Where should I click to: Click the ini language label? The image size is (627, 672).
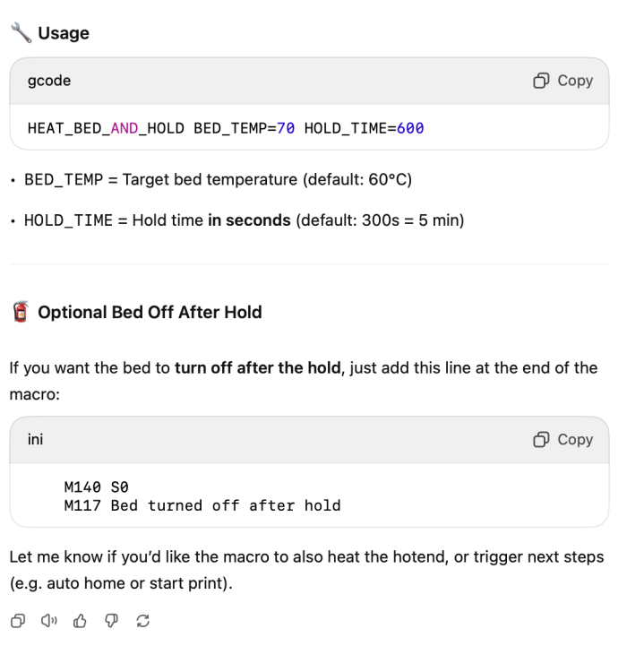click(35, 439)
